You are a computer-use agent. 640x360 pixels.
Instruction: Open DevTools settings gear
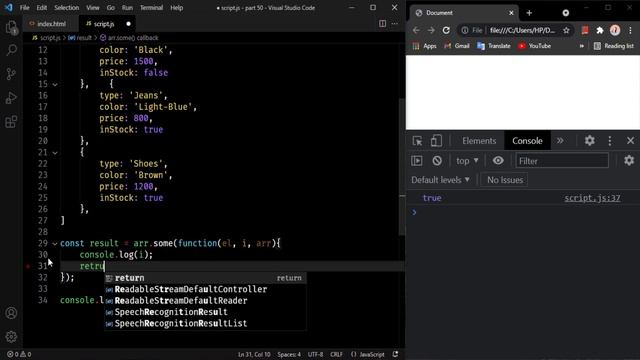click(x=589, y=141)
